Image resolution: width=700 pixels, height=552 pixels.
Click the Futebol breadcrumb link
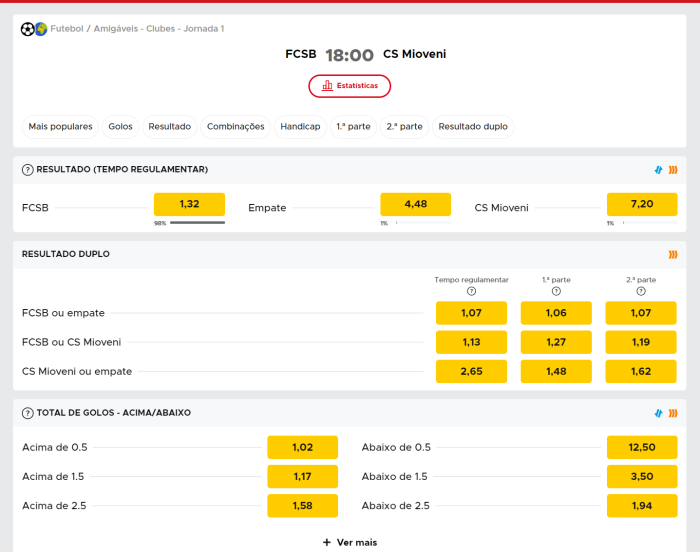pos(67,29)
